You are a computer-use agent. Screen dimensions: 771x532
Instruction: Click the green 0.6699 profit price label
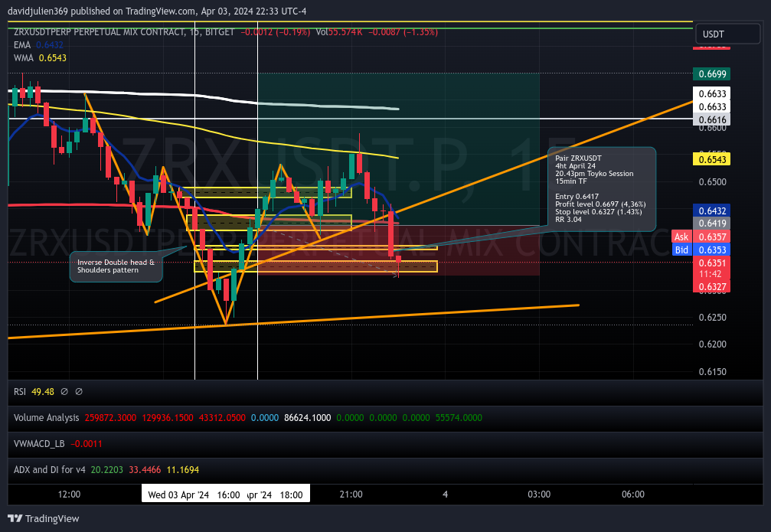pos(711,74)
